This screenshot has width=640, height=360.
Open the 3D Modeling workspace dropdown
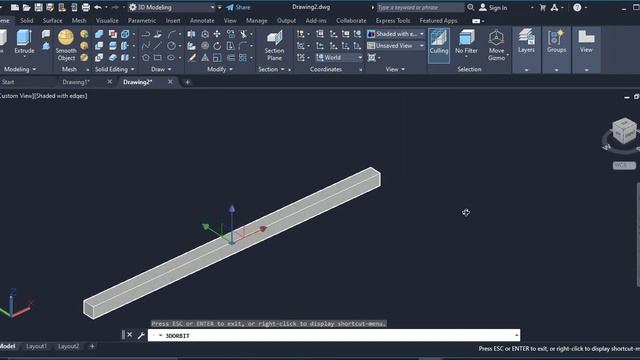click(171, 7)
